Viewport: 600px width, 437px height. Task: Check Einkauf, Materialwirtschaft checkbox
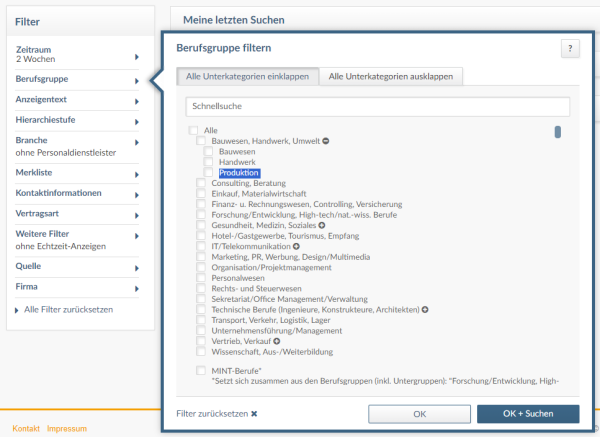pyautogui.click(x=201, y=194)
